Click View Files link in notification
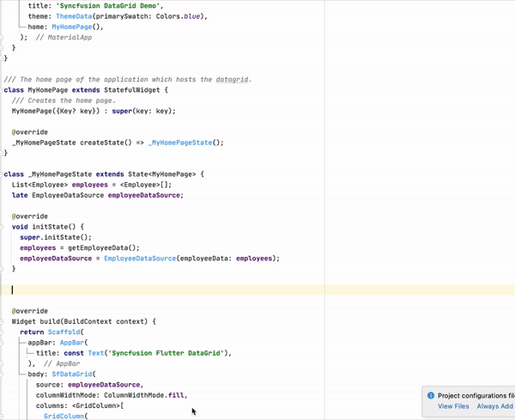Image resolution: width=515 pixels, height=420 pixels. pyautogui.click(x=453, y=406)
